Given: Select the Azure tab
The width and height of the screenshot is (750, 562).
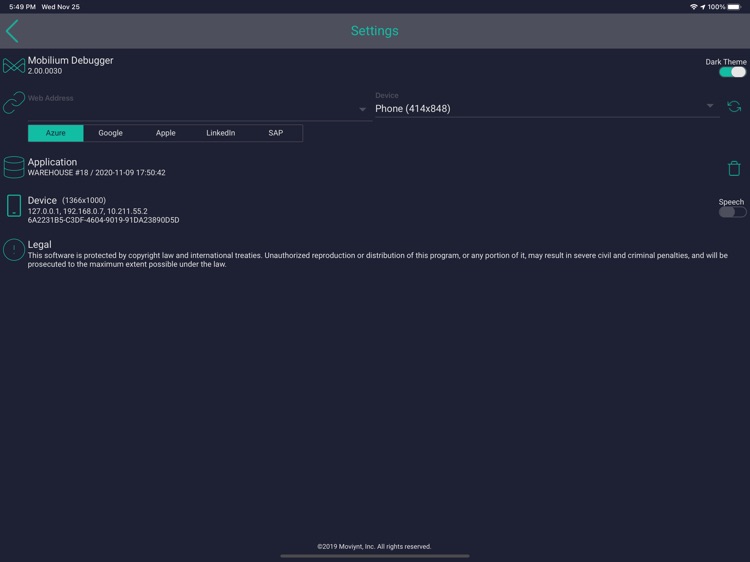Looking at the screenshot, I should click(x=55, y=133).
